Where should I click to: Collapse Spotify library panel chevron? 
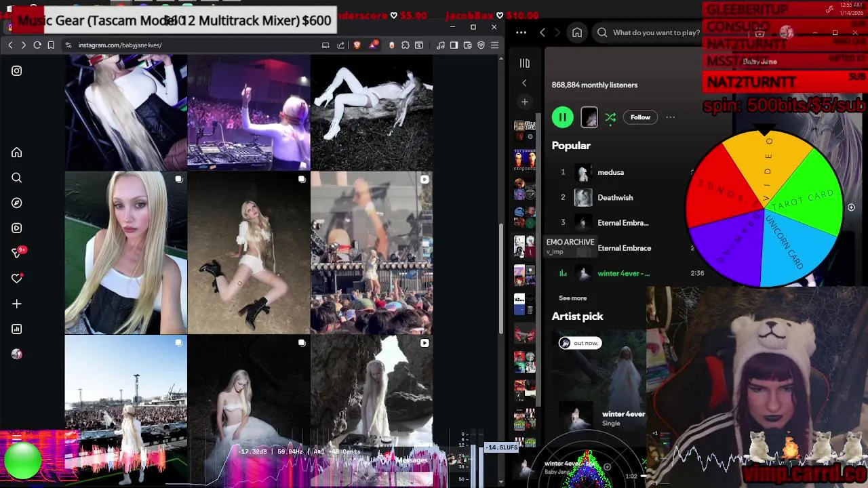[524, 83]
